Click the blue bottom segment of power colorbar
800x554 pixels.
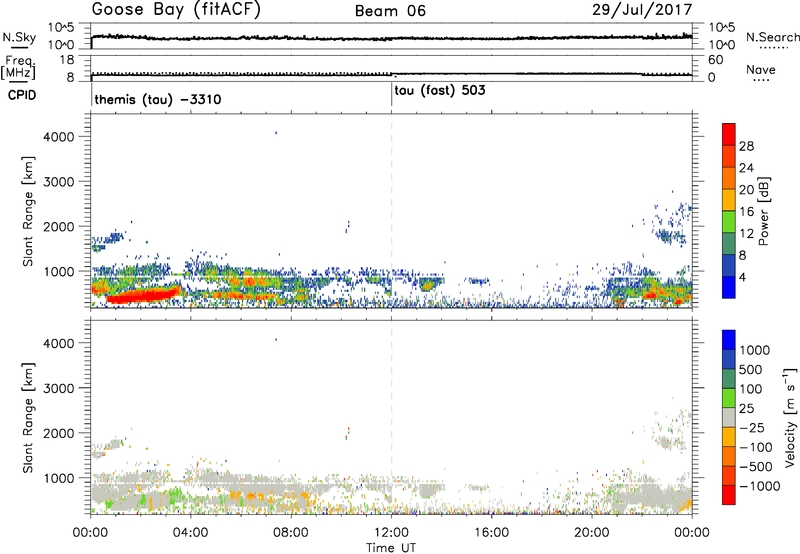pos(729,287)
